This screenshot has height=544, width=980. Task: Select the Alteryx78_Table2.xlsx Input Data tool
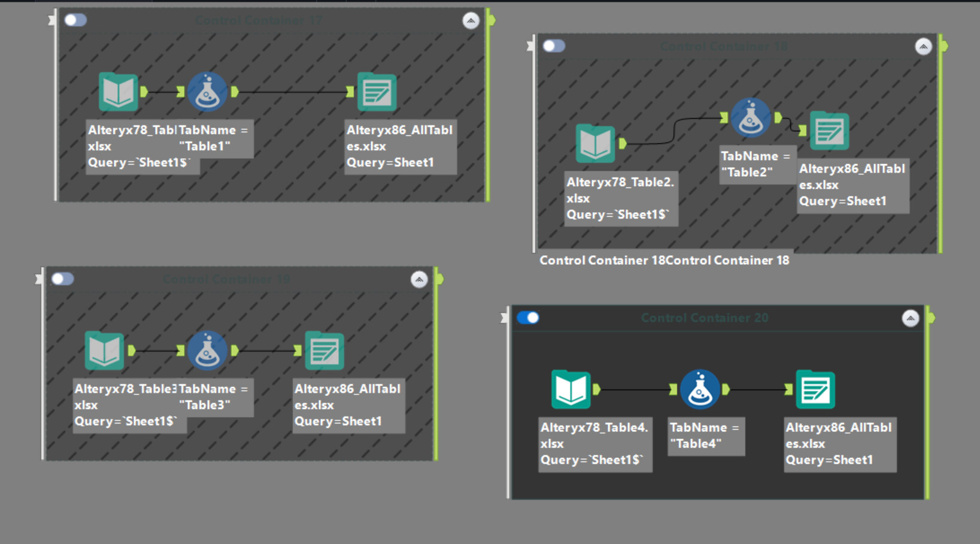coord(595,144)
